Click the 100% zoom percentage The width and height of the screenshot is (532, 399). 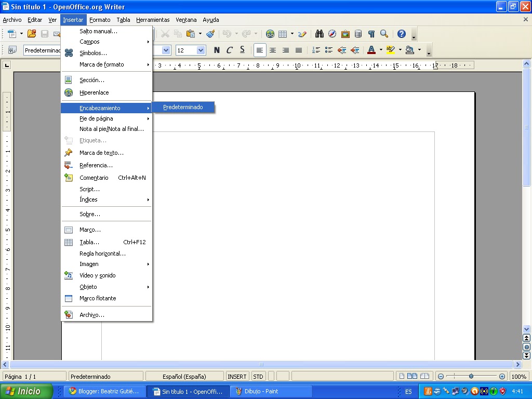[519, 377]
